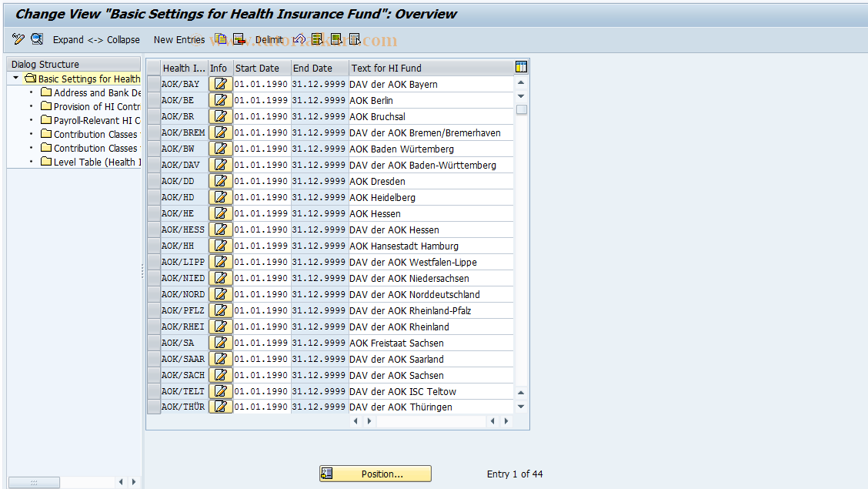Open Info icon for AOK/HE row
Viewport: 868px width, 489px height.
click(220, 213)
